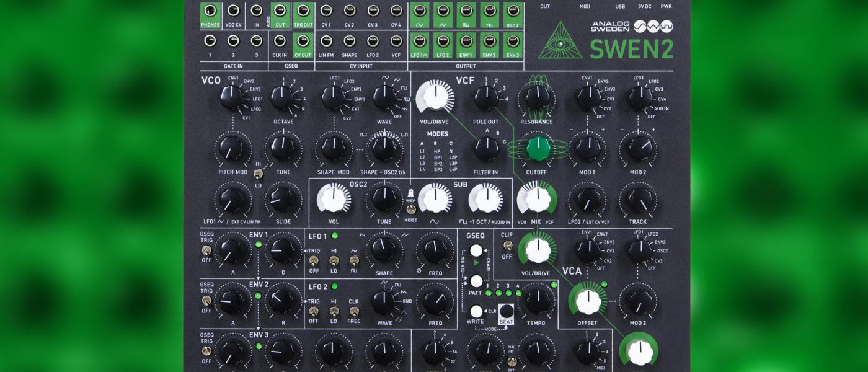
Task: Click the SHAPE CV input jack
Action: (x=349, y=41)
